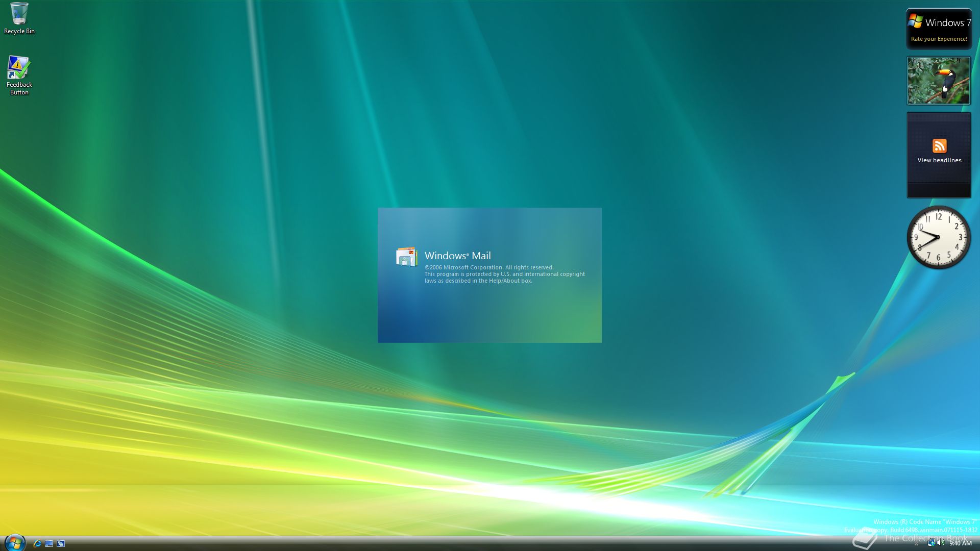Click the Windows 7 Rate your Experience gadget
Viewport: 980px width, 551px height.
(939, 29)
